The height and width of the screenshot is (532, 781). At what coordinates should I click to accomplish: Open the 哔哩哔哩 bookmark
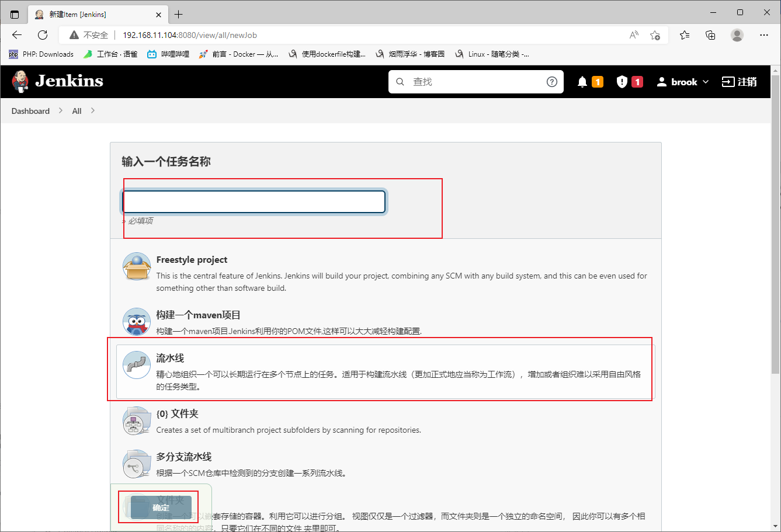point(168,54)
